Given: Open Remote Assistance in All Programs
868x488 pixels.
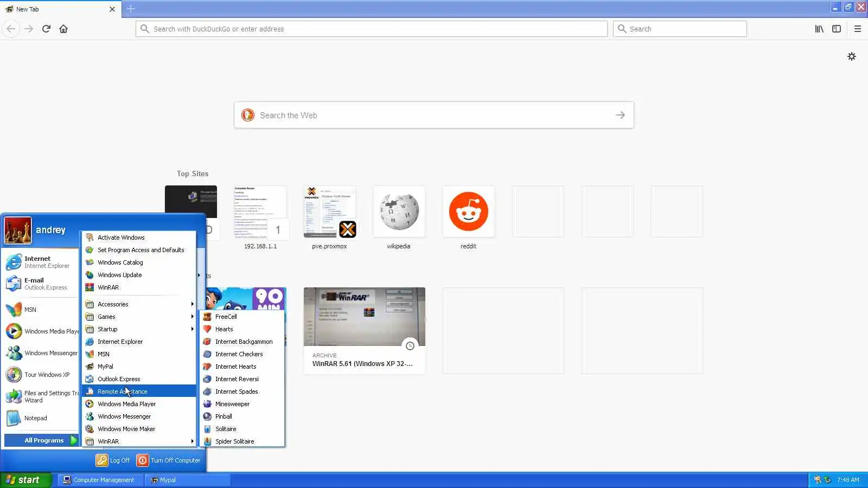Looking at the screenshot, I should 139,391.
